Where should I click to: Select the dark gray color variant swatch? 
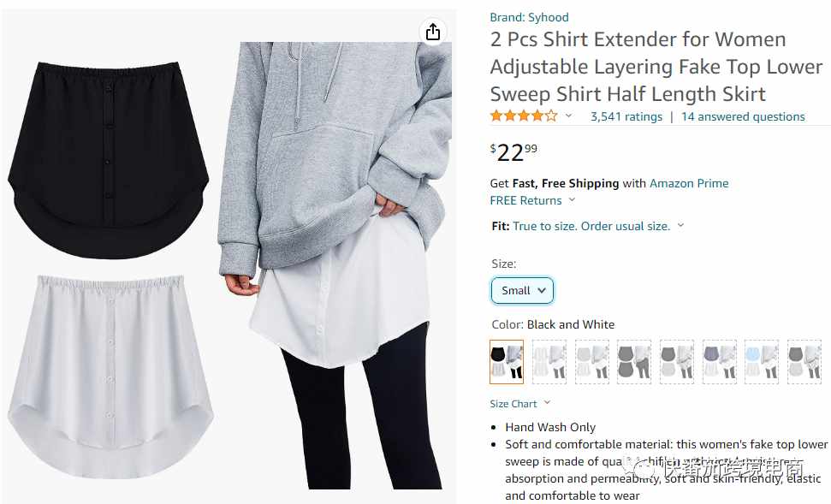634,362
